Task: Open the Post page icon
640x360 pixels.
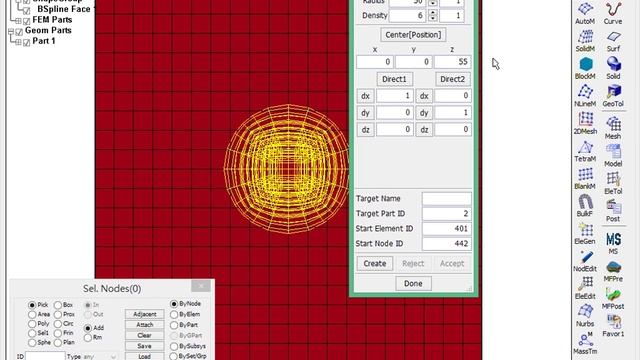Action: [613, 211]
